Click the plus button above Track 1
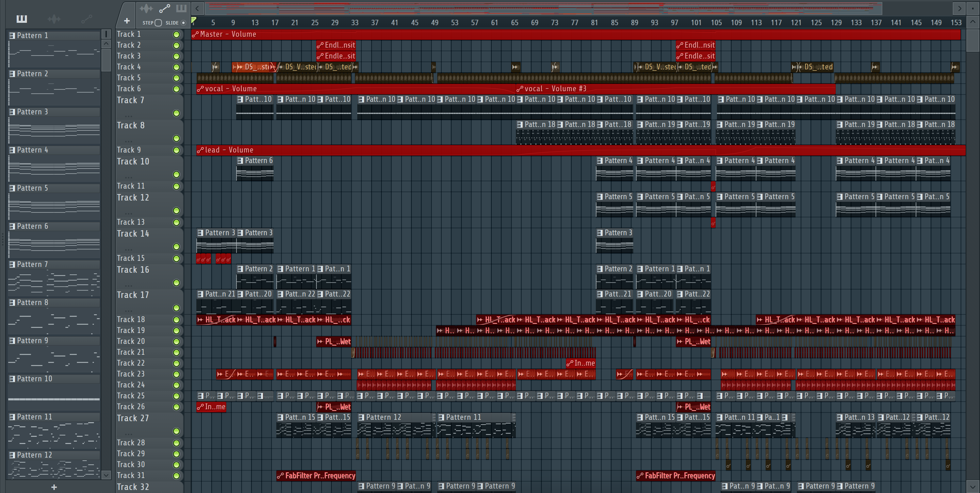 127,21
